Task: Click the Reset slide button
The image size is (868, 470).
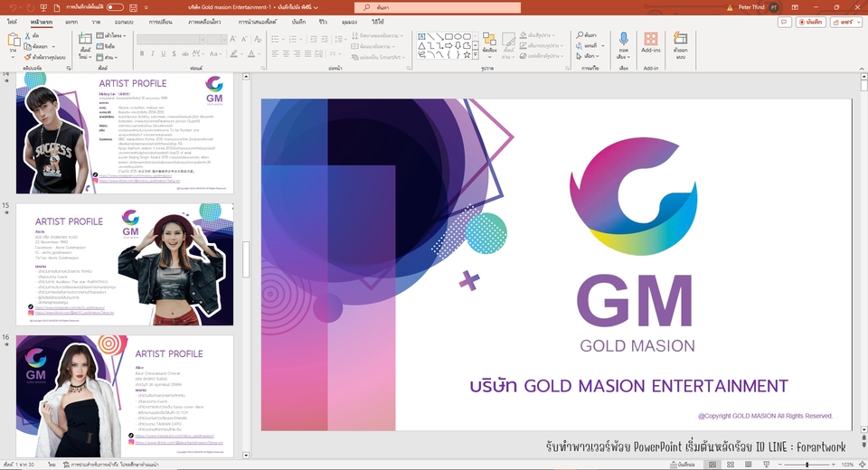Action: (x=106, y=46)
